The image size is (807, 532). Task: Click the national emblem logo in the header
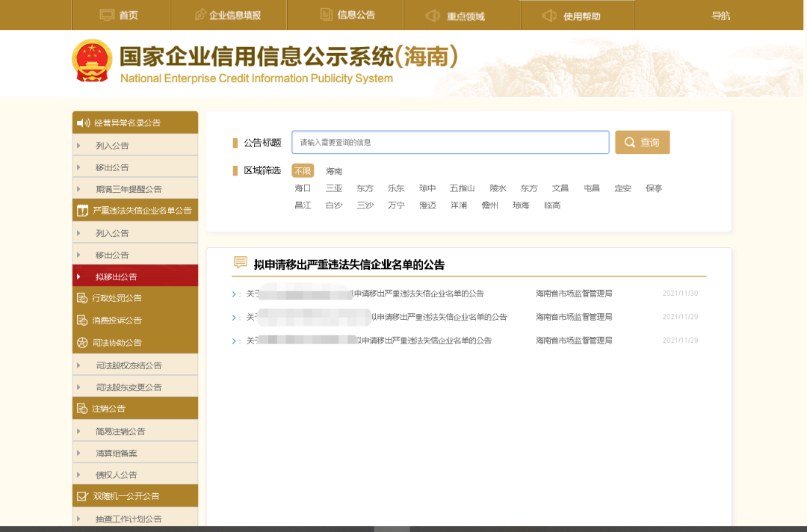click(92, 60)
